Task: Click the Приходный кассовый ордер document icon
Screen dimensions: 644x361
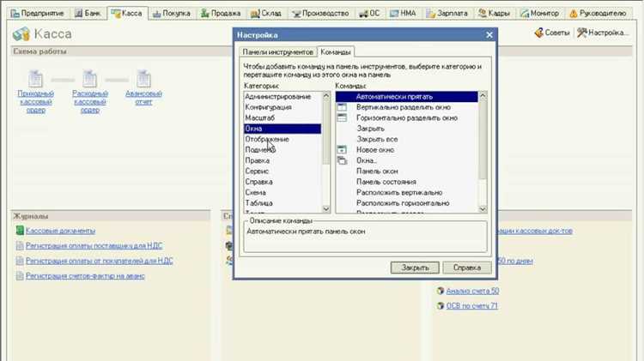Action: (x=36, y=78)
